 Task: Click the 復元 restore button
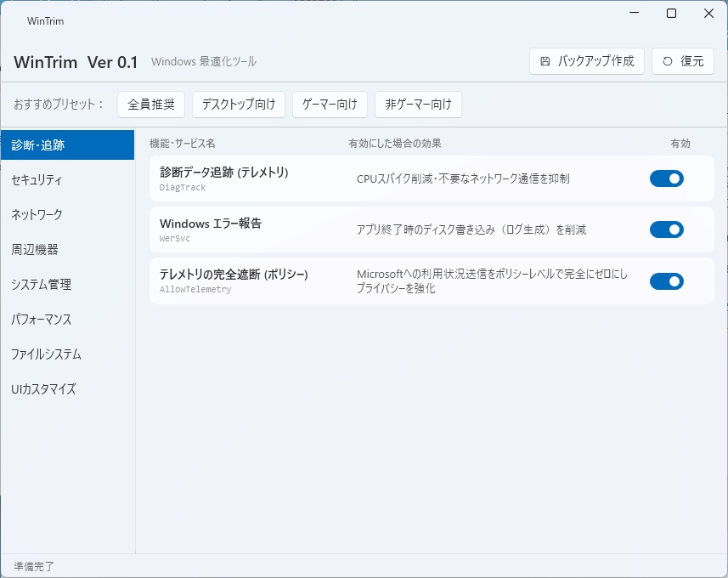point(682,61)
